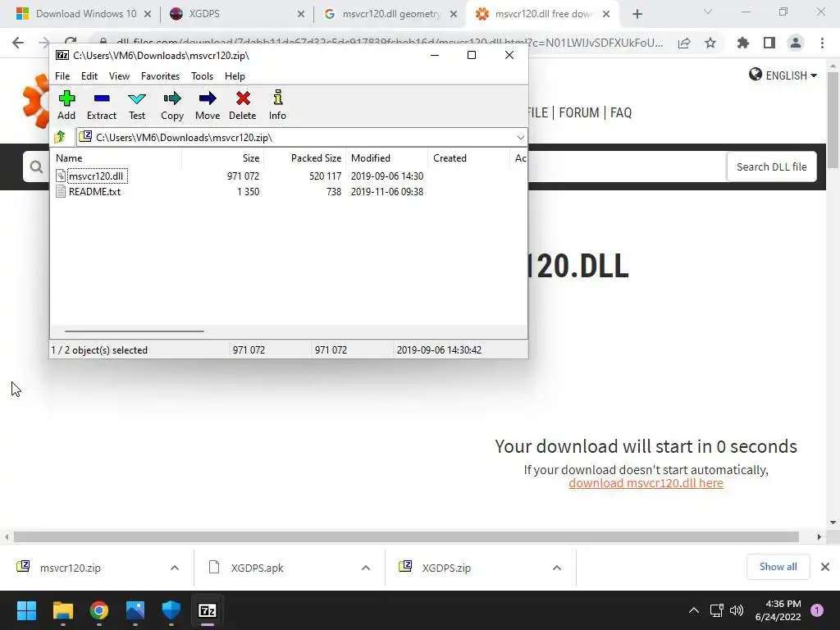Open the Info toolbar item
The image size is (840, 630).
tap(277, 106)
